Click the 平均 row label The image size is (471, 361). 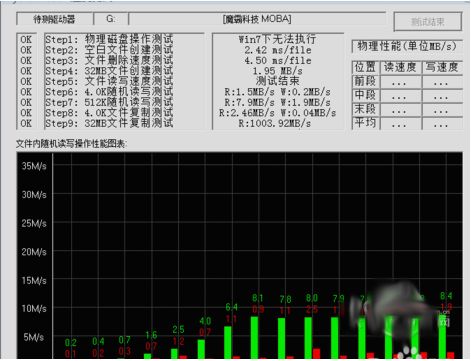pyautogui.click(x=365, y=123)
